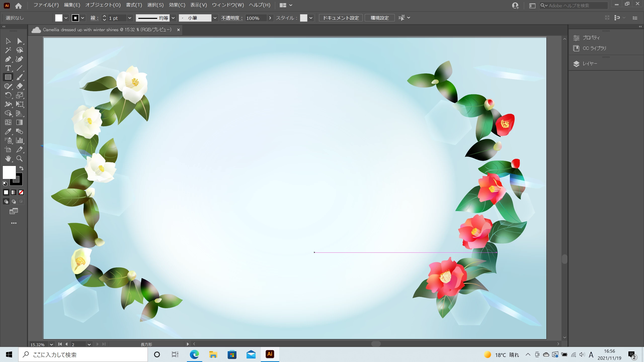Open the stroke weight dropdown
Screen dimensions: 644x362
pyautogui.click(x=130, y=18)
